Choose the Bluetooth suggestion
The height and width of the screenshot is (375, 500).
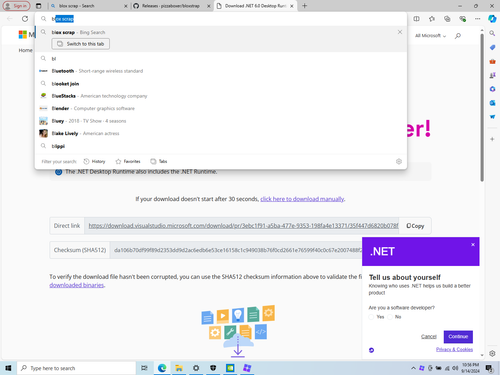tap(221, 71)
